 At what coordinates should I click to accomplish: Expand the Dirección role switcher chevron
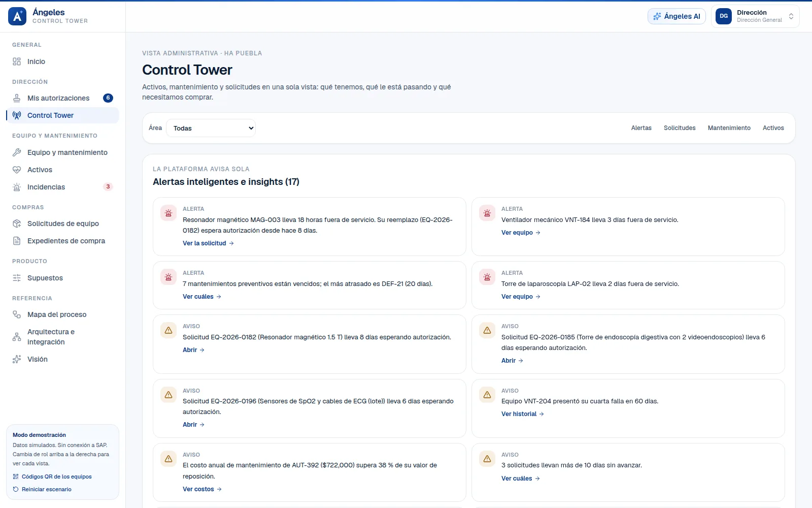coord(791,16)
